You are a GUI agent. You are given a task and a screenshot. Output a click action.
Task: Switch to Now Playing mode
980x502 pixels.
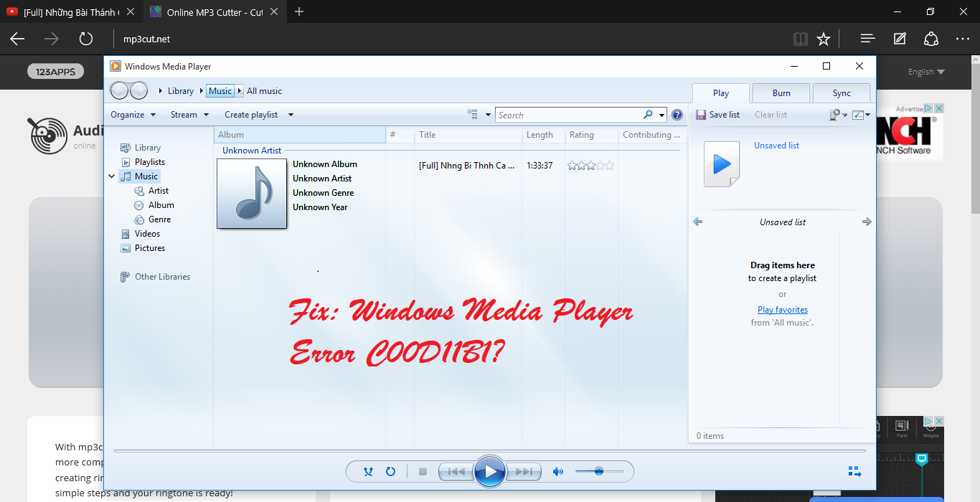pos(854,471)
